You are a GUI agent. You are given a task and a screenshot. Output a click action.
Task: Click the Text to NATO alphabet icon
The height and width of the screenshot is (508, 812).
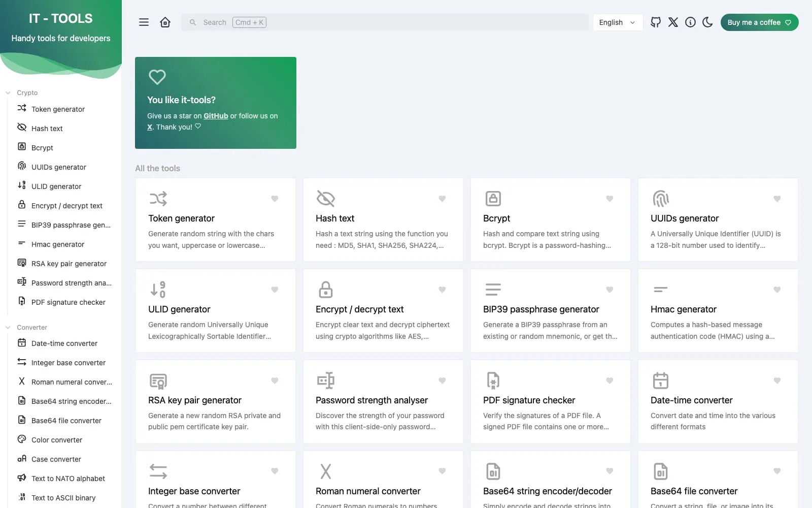[22, 478]
